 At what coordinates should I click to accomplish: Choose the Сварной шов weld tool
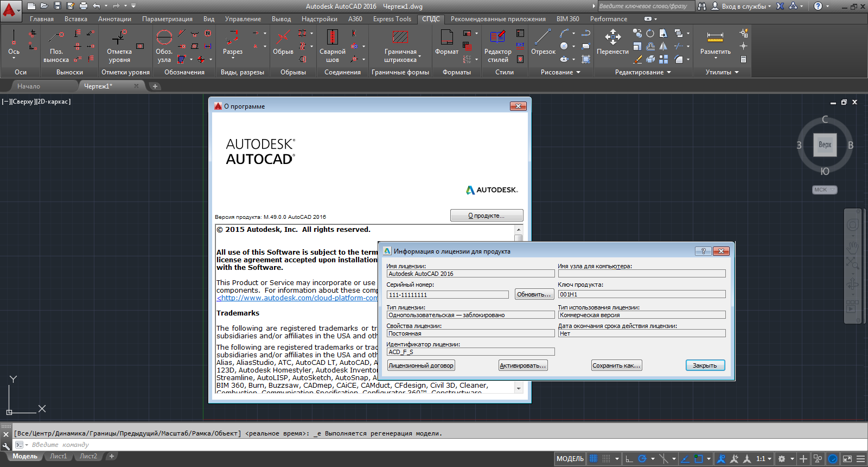[x=332, y=46]
